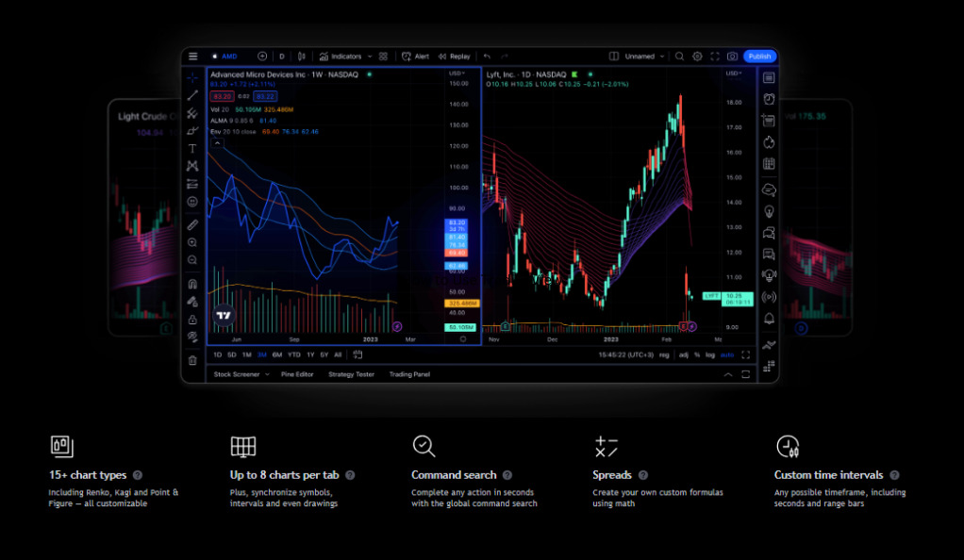Click the blue 83.22 buy price button

tap(265, 96)
